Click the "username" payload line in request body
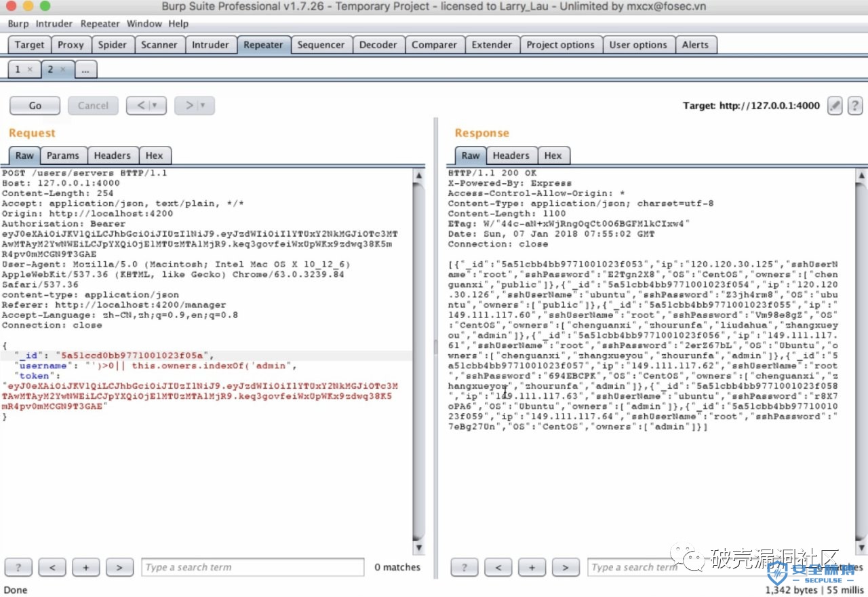The image size is (868, 597). tap(156, 366)
